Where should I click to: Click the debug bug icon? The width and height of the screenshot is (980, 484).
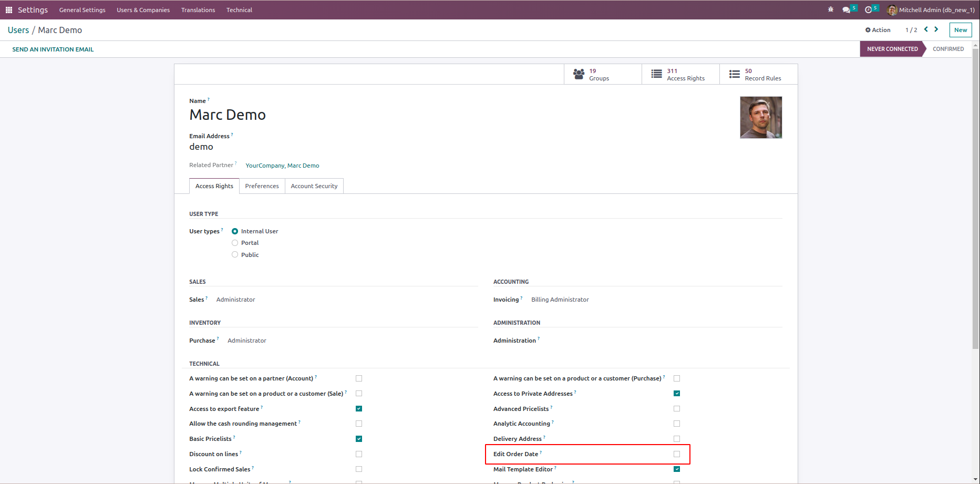coord(830,10)
